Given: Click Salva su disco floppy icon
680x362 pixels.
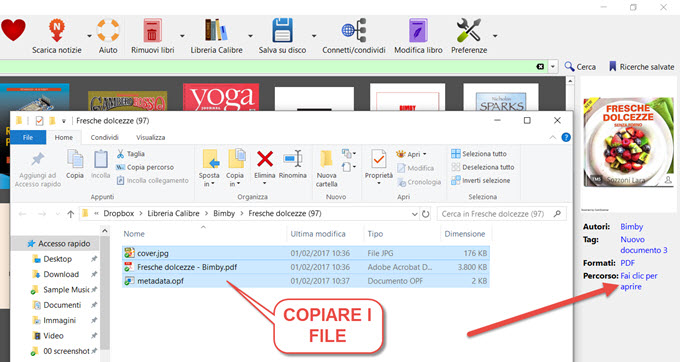Looking at the screenshot, I should click(282, 30).
